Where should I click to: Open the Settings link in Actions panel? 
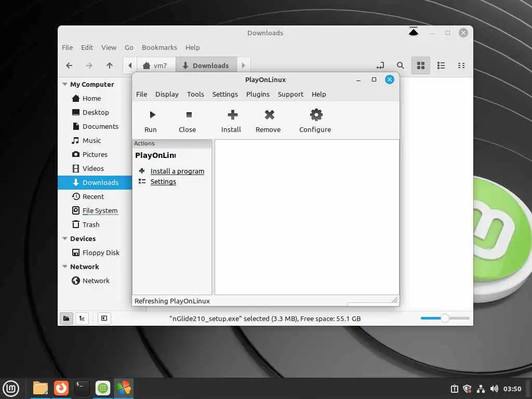tap(163, 182)
